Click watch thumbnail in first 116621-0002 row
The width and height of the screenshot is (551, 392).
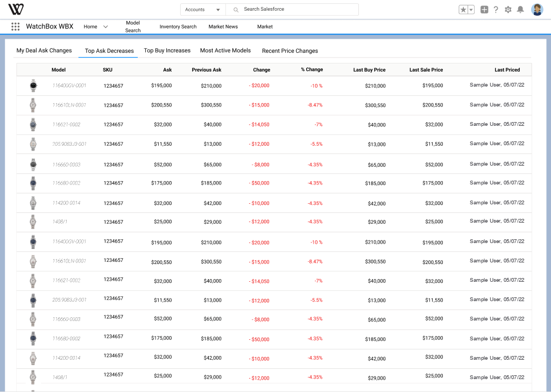coord(33,125)
